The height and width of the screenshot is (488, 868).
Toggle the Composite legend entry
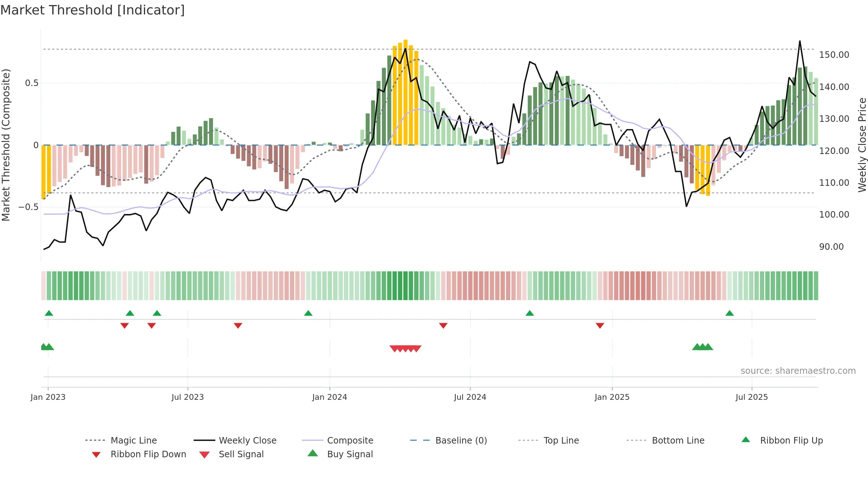(x=337, y=440)
